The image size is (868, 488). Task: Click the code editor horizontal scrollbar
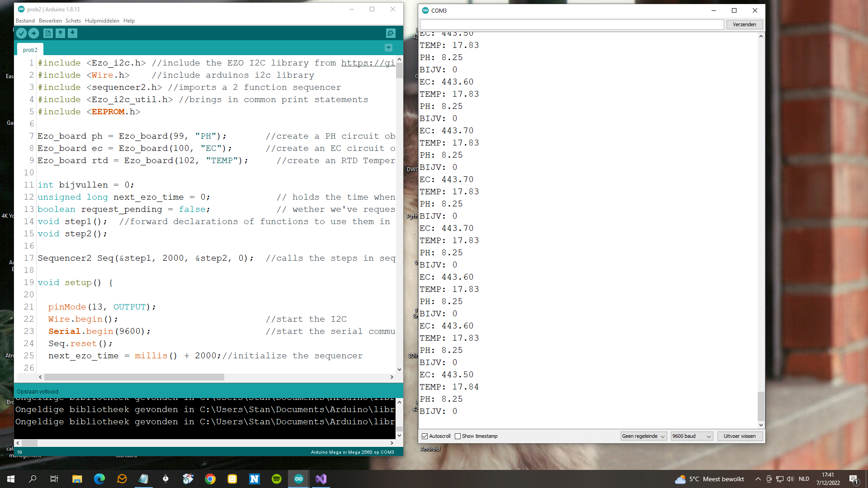[134, 377]
